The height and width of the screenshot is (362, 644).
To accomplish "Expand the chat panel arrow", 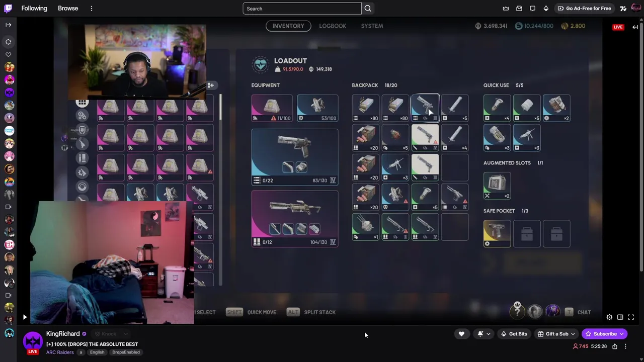I will point(635,27).
